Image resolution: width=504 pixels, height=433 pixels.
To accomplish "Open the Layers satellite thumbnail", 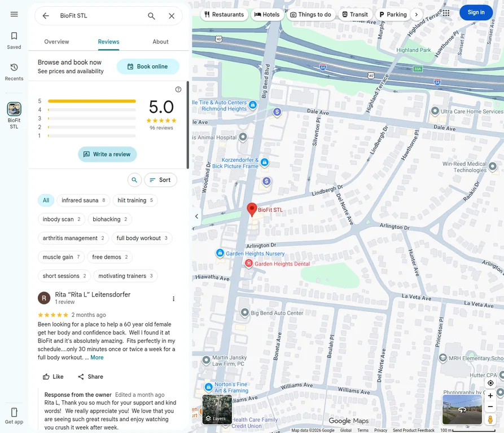I will [217, 409].
